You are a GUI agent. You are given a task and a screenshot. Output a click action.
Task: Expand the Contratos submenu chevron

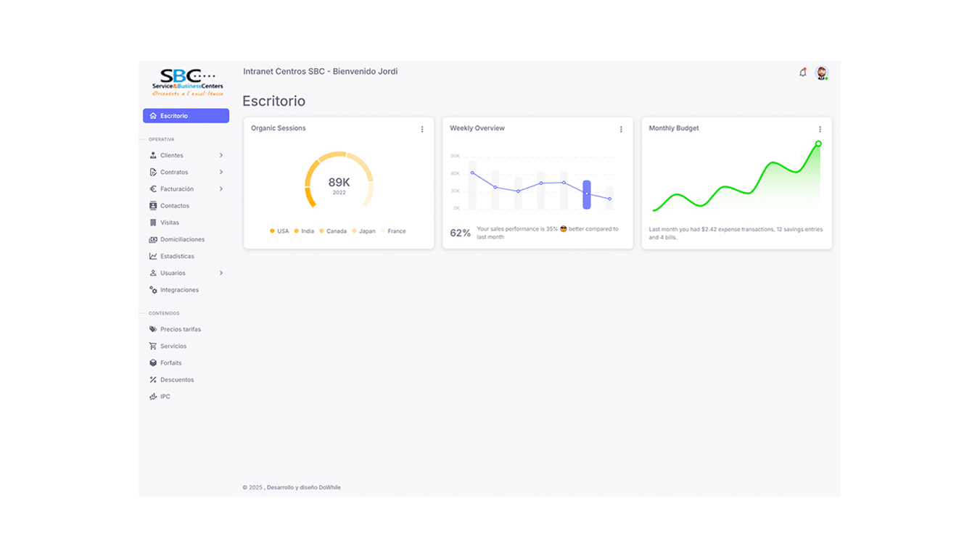click(x=221, y=172)
